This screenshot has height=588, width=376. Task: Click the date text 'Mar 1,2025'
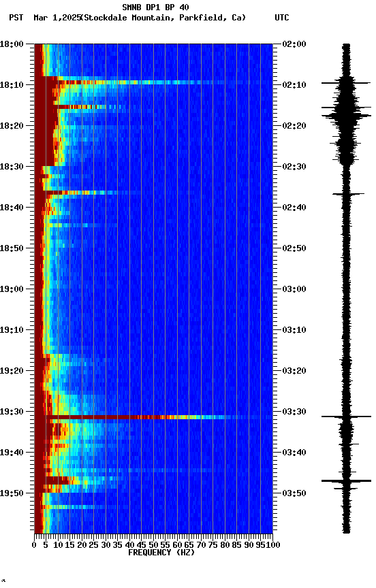click(x=57, y=18)
